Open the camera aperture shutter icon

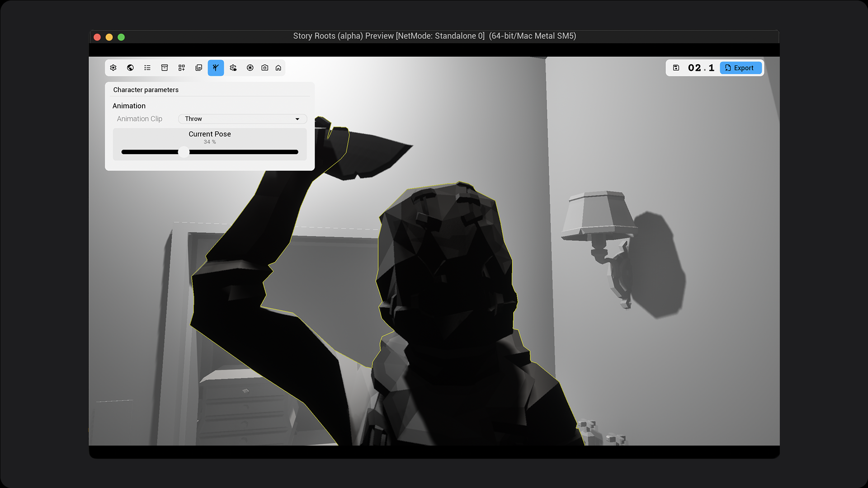(250, 68)
